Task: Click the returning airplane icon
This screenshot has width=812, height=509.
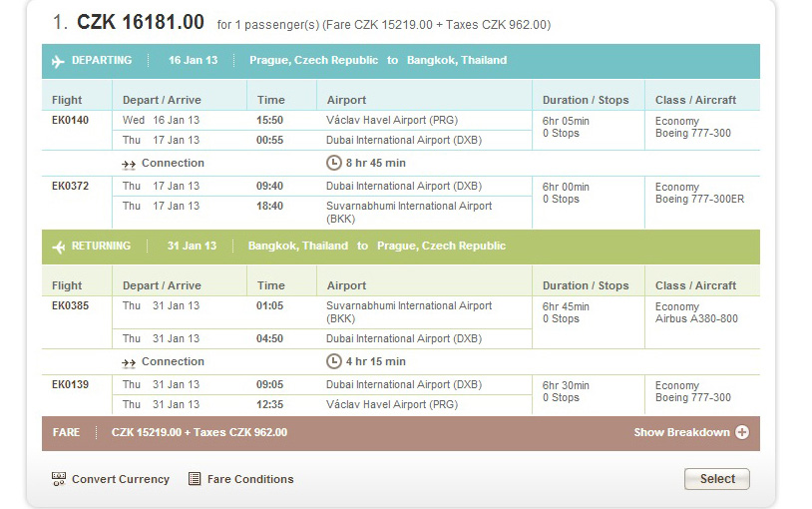Action: (x=59, y=248)
